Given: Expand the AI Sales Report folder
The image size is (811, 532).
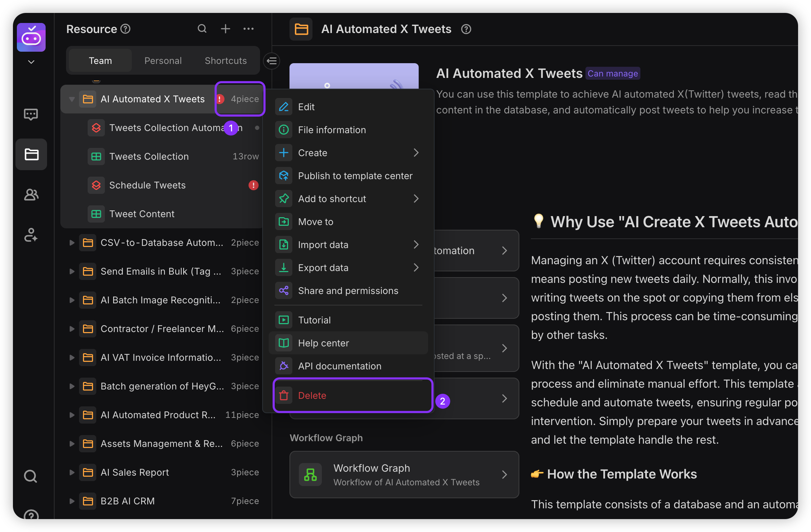Looking at the screenshot, I should pos(72,472).
